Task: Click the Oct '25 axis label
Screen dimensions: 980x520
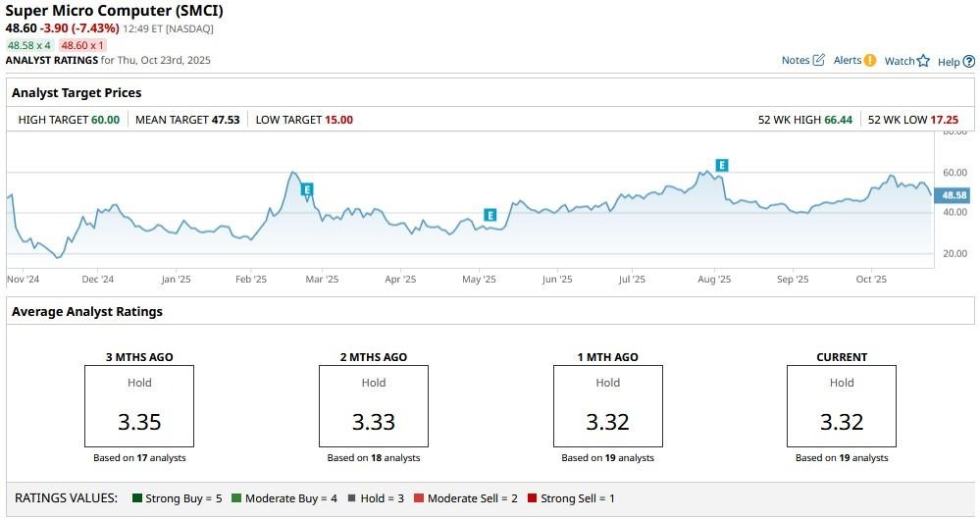Action: point(871,280)
